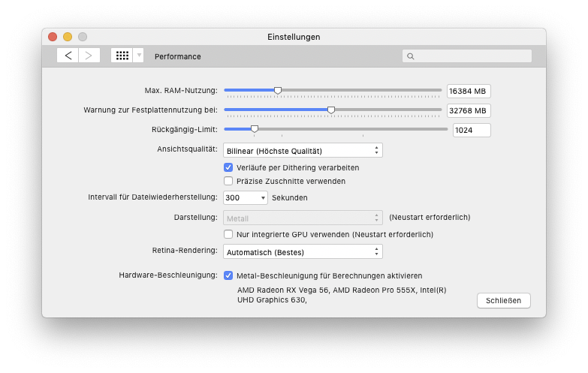Viewport: 588px width, 373px height.
Task: Go forward with the right arrow button
Action: 89,56
